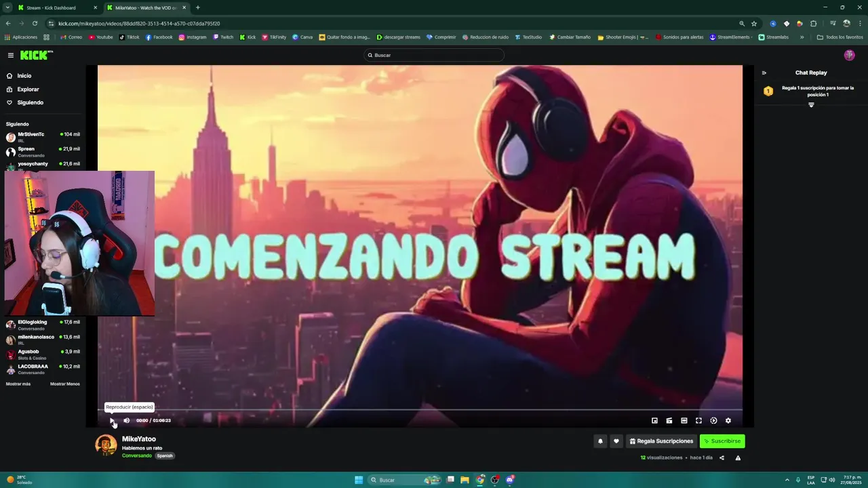This screenshot has height=488, width=868.
Task: Click Regala Suscripciones button
Action: point(661,441)
